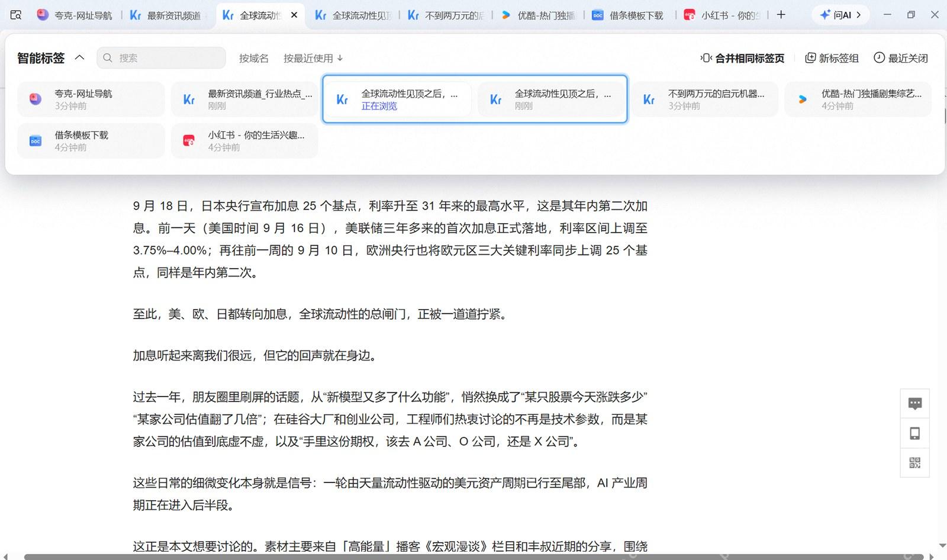
Task: Focus the 搜索 field in the smart tabs panel
Action: click(x=161, y=57)
